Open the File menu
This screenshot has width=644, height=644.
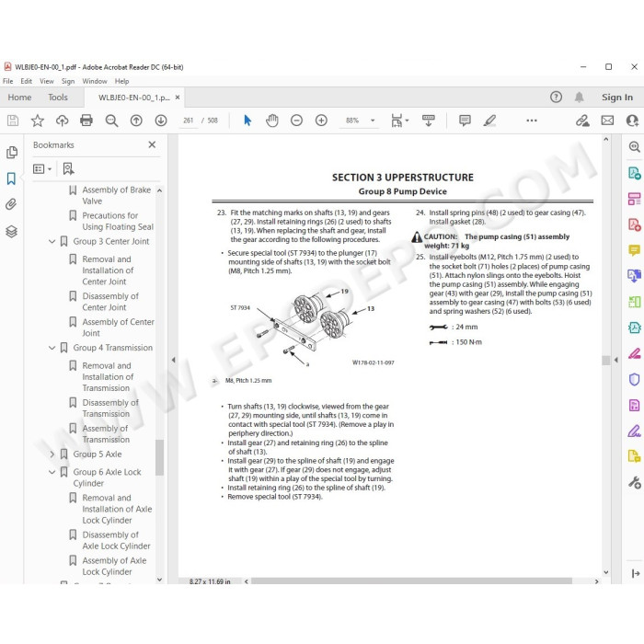(x=7, y=81)
